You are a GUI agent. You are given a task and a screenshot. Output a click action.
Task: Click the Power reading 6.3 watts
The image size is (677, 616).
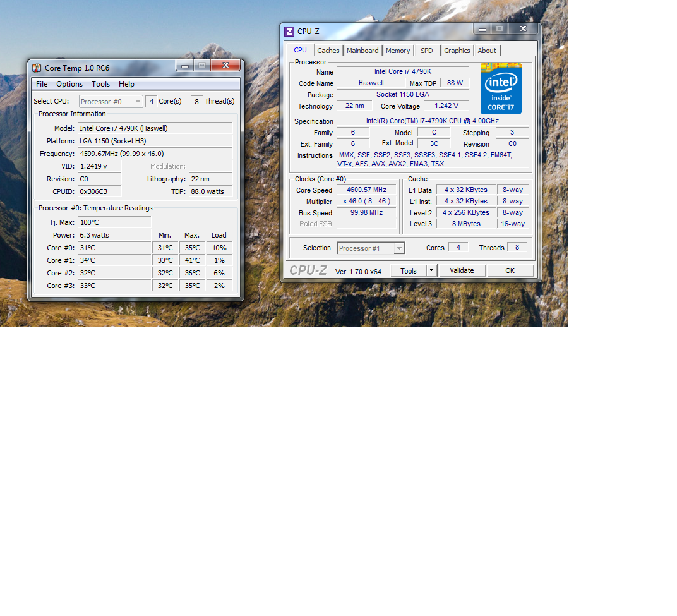(114, 235)
